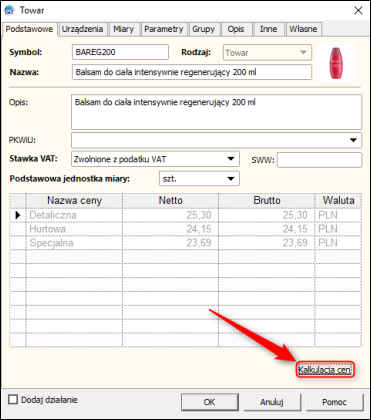Click the Waluta column header

338,200
